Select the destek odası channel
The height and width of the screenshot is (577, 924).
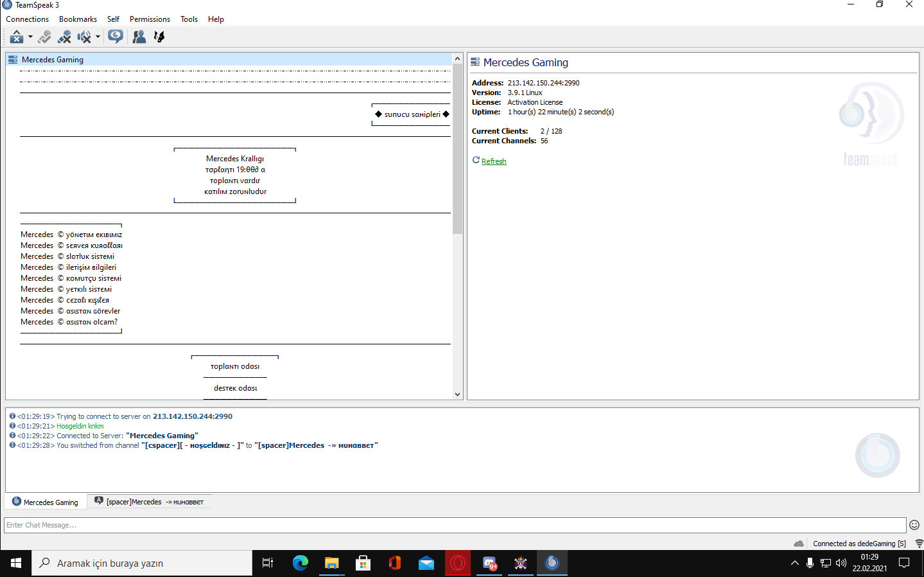point(235,388)
